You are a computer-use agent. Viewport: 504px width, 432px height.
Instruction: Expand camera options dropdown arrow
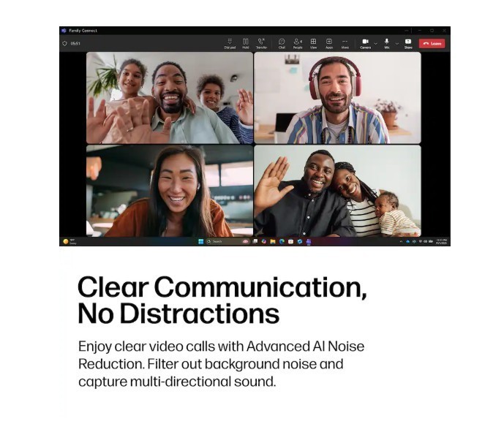(375, 43)
